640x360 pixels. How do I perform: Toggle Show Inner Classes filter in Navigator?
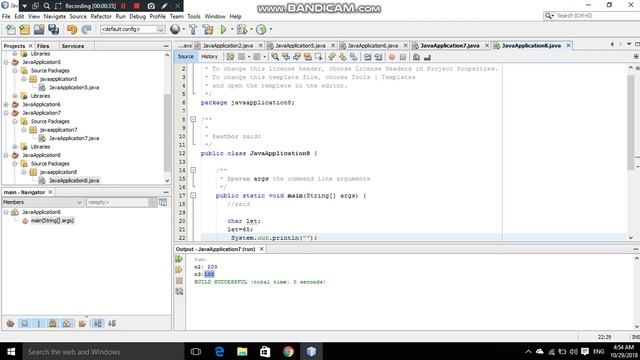click(x=67, y=323)
